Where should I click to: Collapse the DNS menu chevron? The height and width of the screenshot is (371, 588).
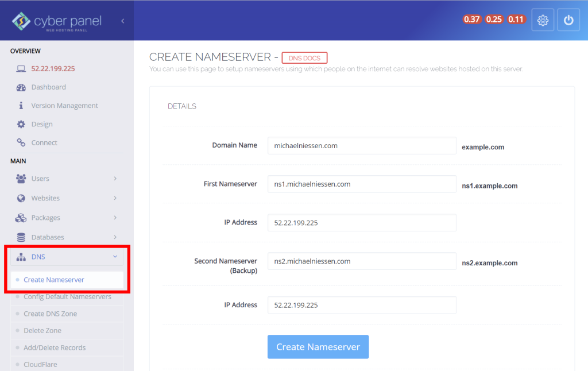point(115,257)
